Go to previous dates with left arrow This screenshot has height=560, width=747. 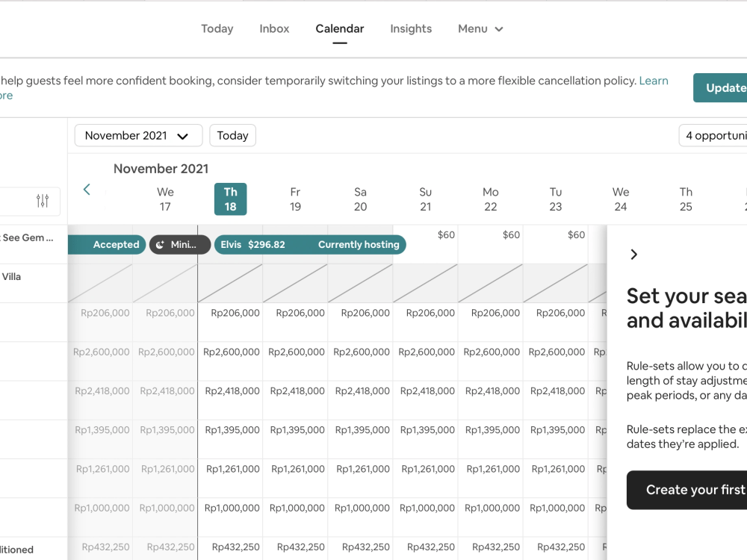(x=87, y=190)
